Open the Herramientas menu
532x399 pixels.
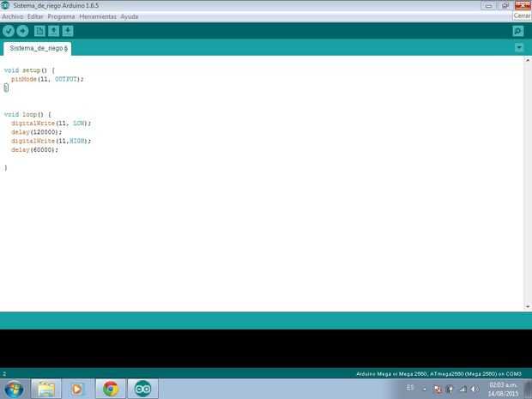[x=98, y=16]
